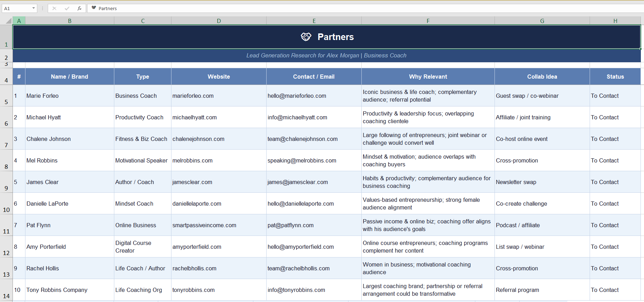Select the Danielle LaPorte name cell
644x302 pixels.
click(x=70, y=204)
